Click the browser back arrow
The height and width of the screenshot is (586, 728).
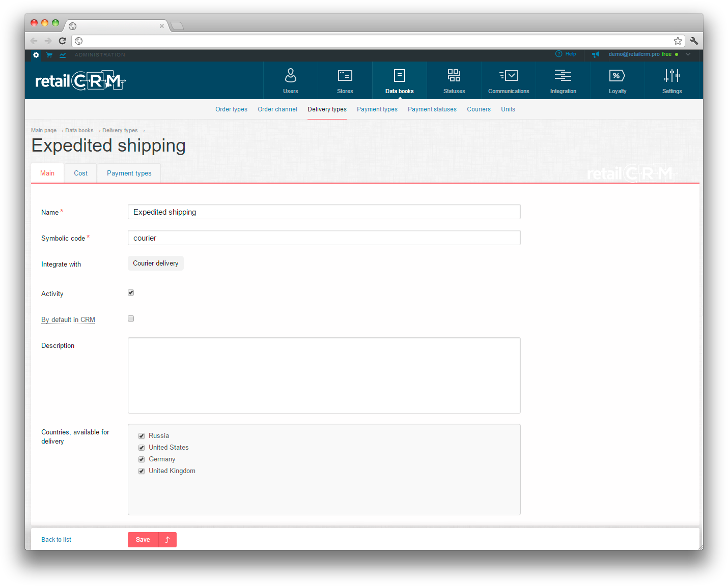click(x=34, y=41)
